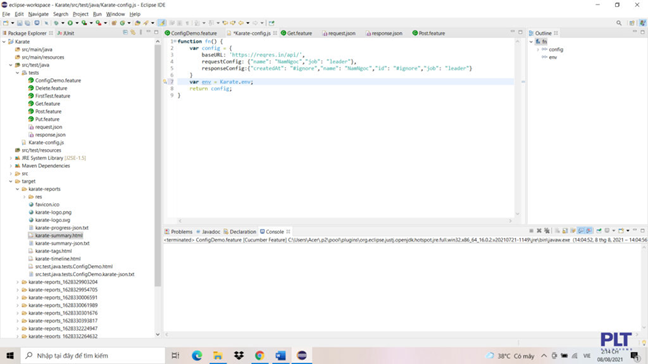Collapse the Karate project node

click(x=4, y=42)
